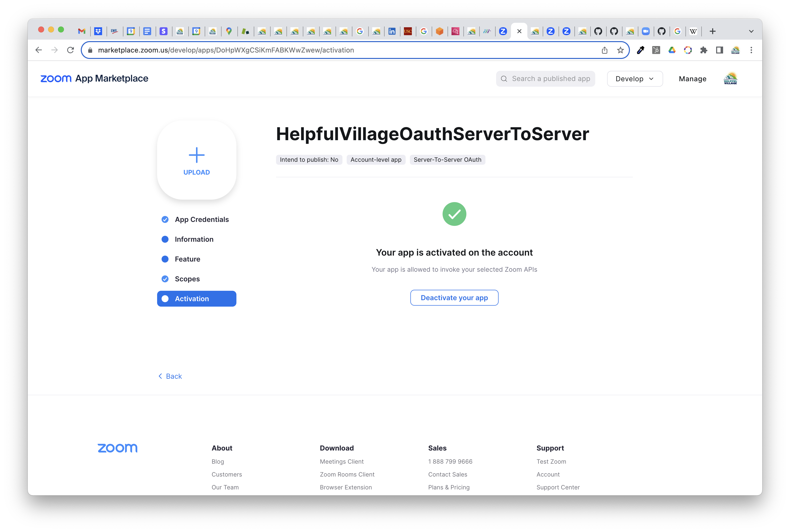Open the Google Drive extension
Image resolution: width=790 pixels, height=532 pixels.
point(672,50)
